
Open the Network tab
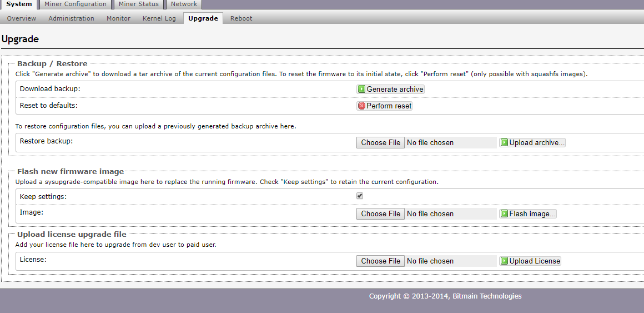coord(184,4)
